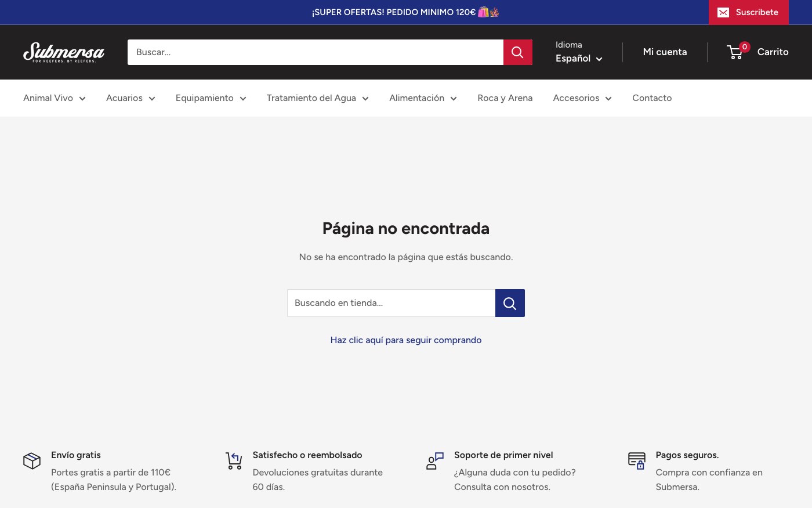
Task: Click the Suscríbete button
Action: click(749, 12)
